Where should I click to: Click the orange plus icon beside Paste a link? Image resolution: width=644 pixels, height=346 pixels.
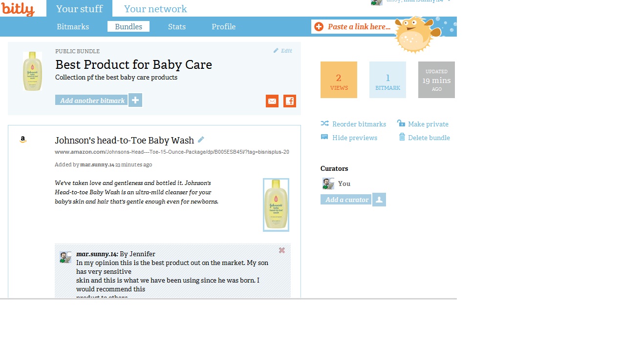click(x=319, y=27)
